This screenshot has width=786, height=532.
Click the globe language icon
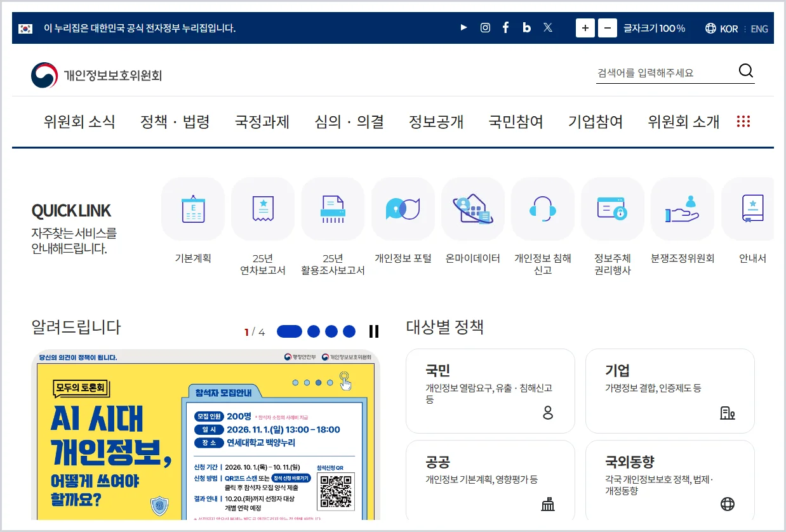710,29
